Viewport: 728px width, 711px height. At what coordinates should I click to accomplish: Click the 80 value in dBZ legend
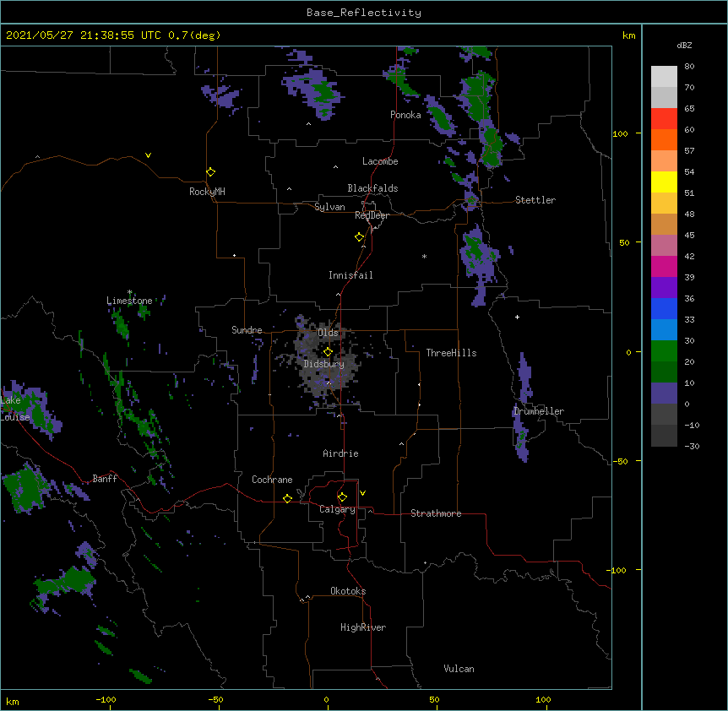[x=689, y=67]
